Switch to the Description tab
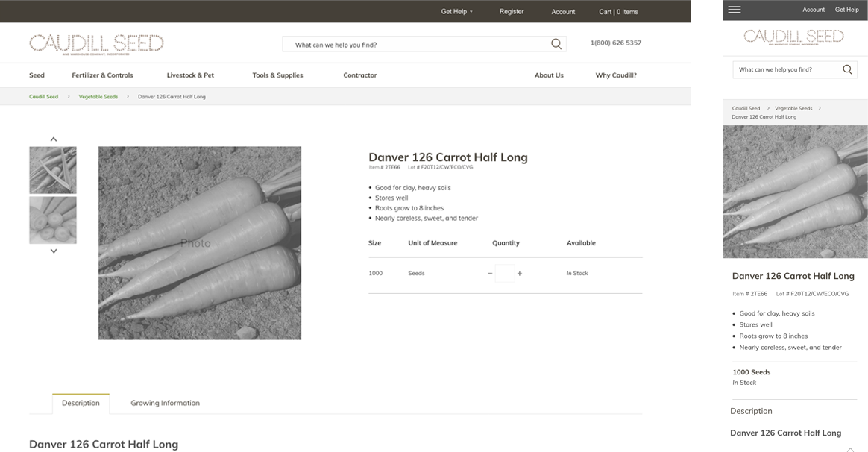This screenshot has width=868, height=452. click(81, 404)
